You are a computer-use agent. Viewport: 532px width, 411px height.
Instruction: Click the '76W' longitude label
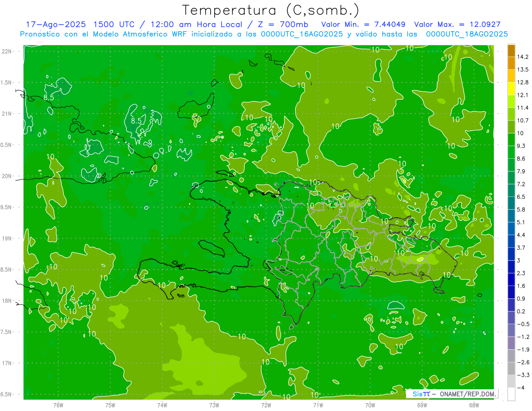(x=58, y=405)
